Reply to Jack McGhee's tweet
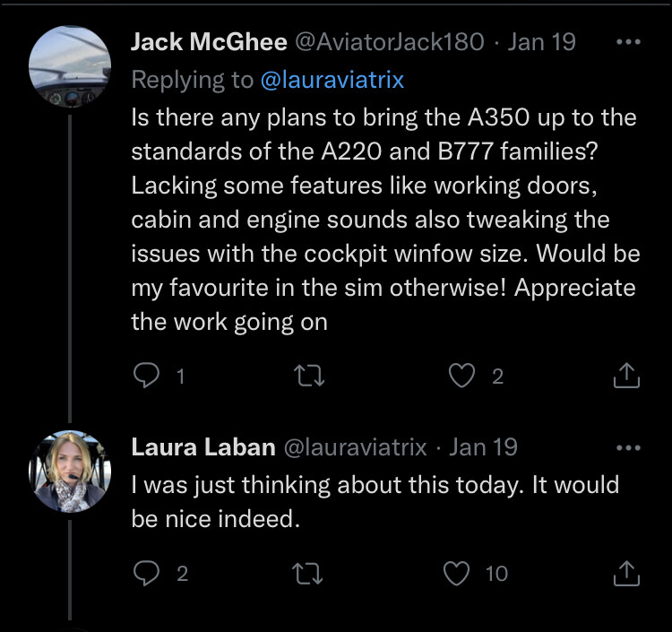The height and width of the screenshot is (632, 672). (x=145, y=377)
